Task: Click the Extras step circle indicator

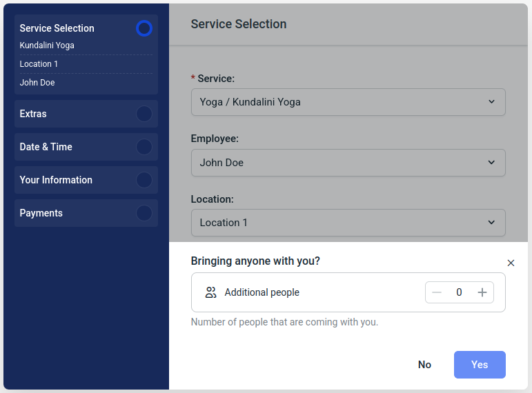Action: [x=144, y=114]
